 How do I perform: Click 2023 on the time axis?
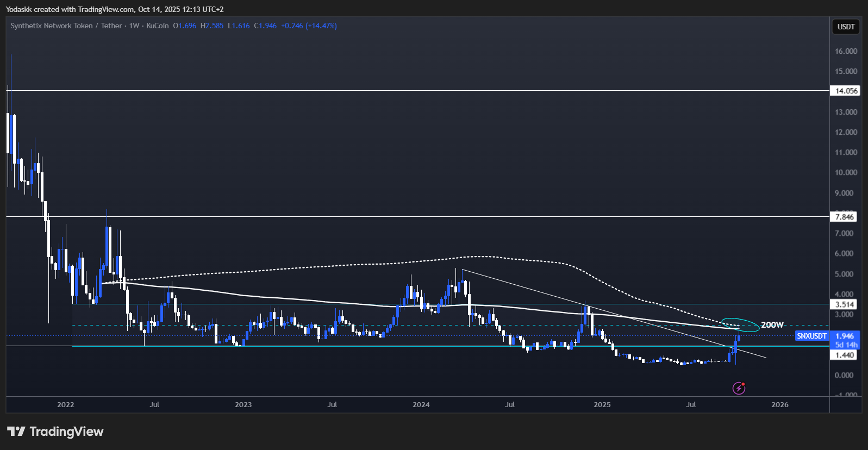tap(243, 404)
